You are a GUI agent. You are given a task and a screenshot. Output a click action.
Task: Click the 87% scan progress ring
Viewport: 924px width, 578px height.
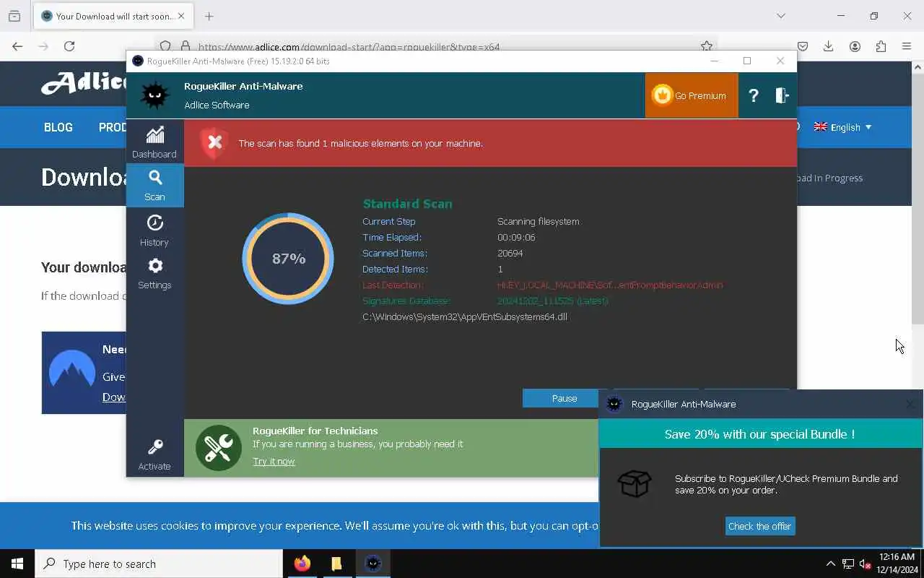288,259
